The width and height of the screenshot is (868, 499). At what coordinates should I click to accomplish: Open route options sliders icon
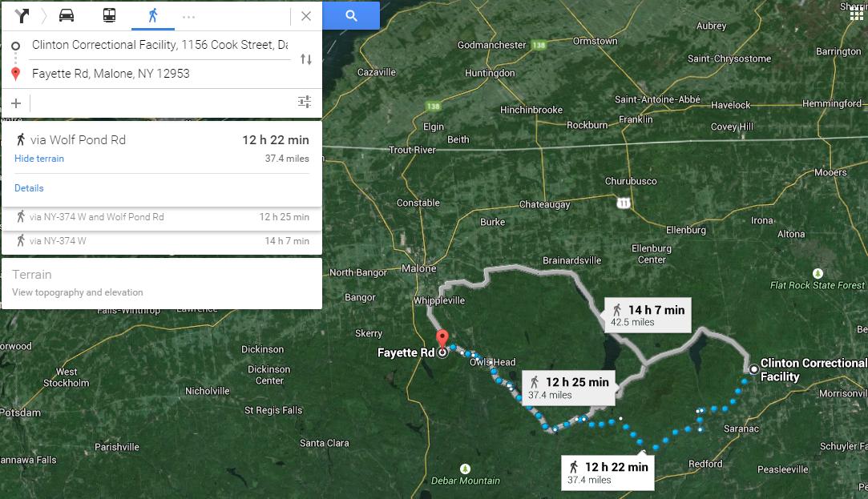305,102
